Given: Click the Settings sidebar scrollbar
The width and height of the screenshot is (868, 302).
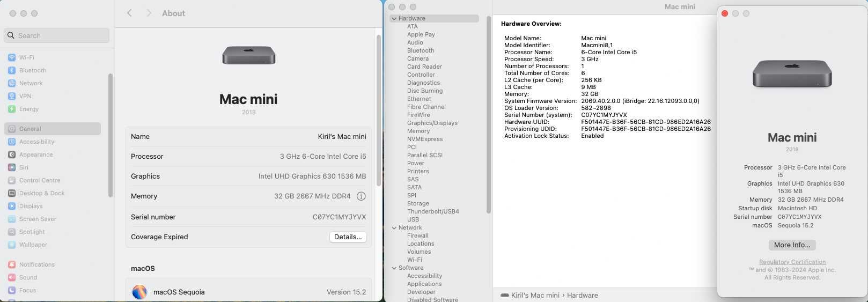Looking at the screenshot, I should point(111,135).
